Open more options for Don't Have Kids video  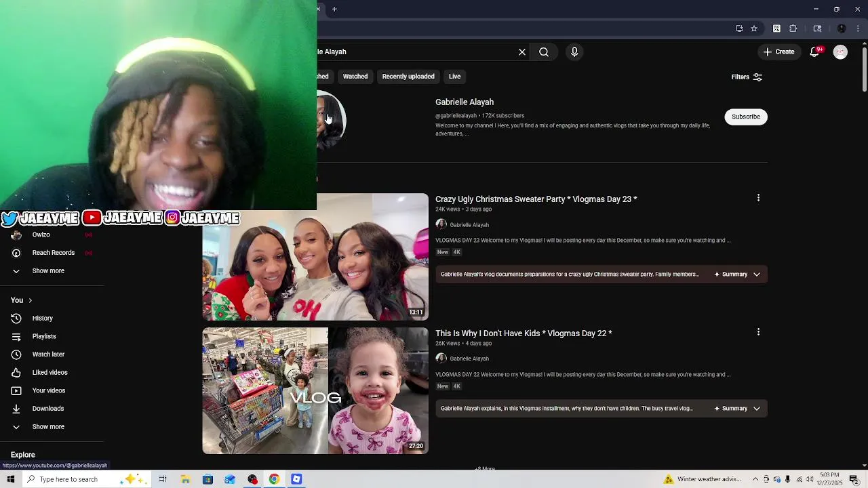(758, 332)
